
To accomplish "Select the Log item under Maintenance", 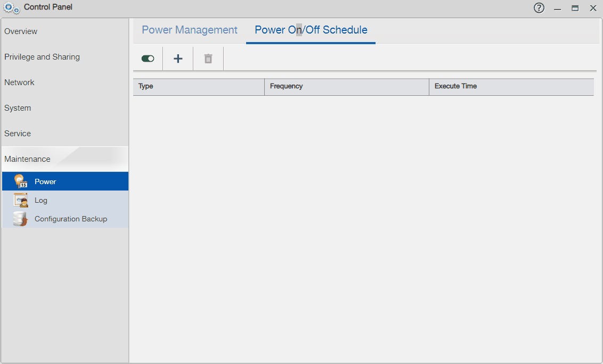I will tap(65, 200).
